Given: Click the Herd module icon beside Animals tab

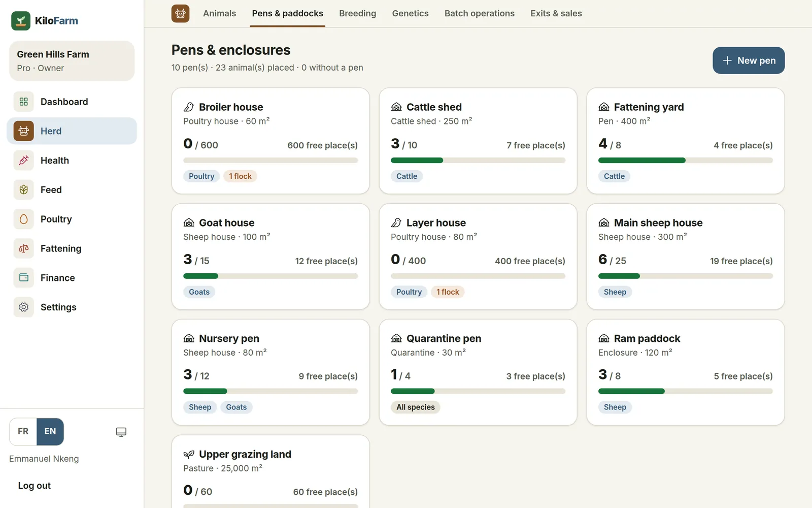Looking at the screenshot, I should (181, 14).
